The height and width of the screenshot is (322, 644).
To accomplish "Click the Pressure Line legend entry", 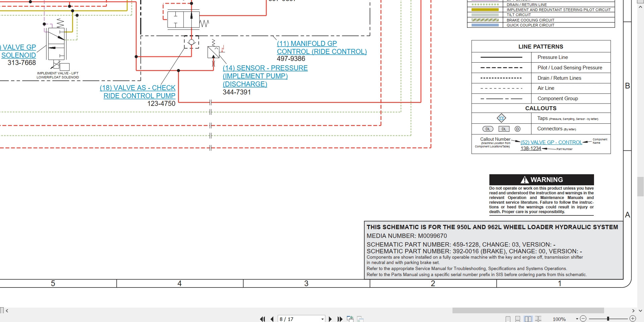I will (x=552, y=57).
